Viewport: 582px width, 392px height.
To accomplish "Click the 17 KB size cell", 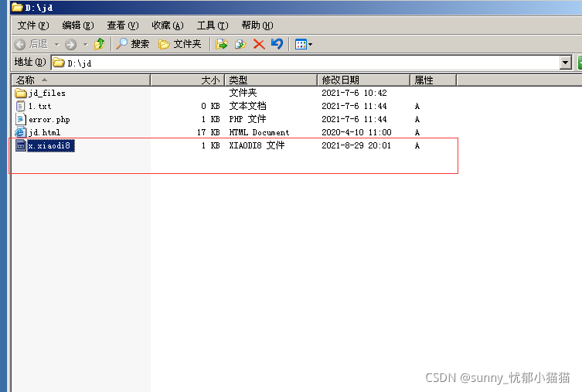I will click(208, 132).
